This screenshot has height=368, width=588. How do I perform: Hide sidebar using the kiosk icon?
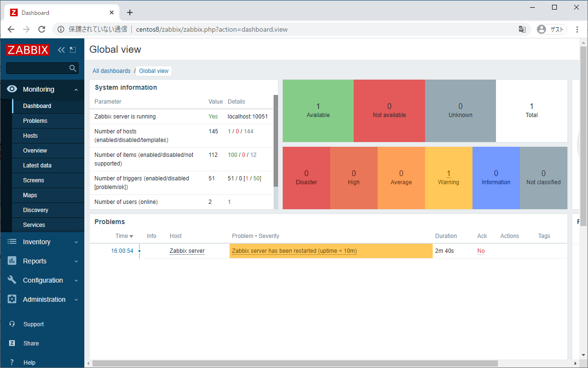point(73,50)
